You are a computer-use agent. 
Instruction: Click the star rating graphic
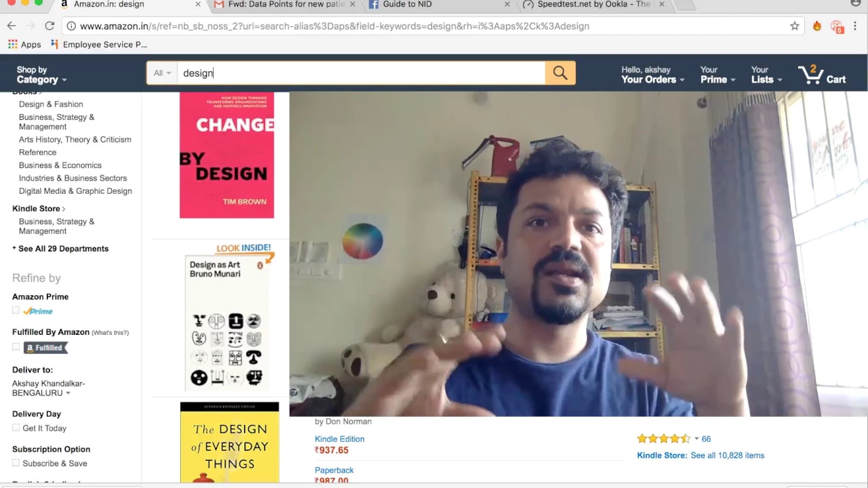click(x=663, y=439)
